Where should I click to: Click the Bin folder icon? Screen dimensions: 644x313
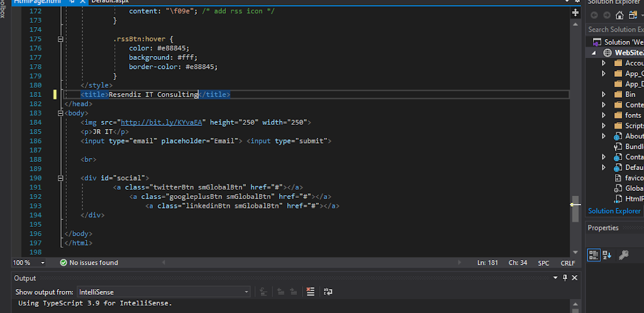tap(618, 94)
